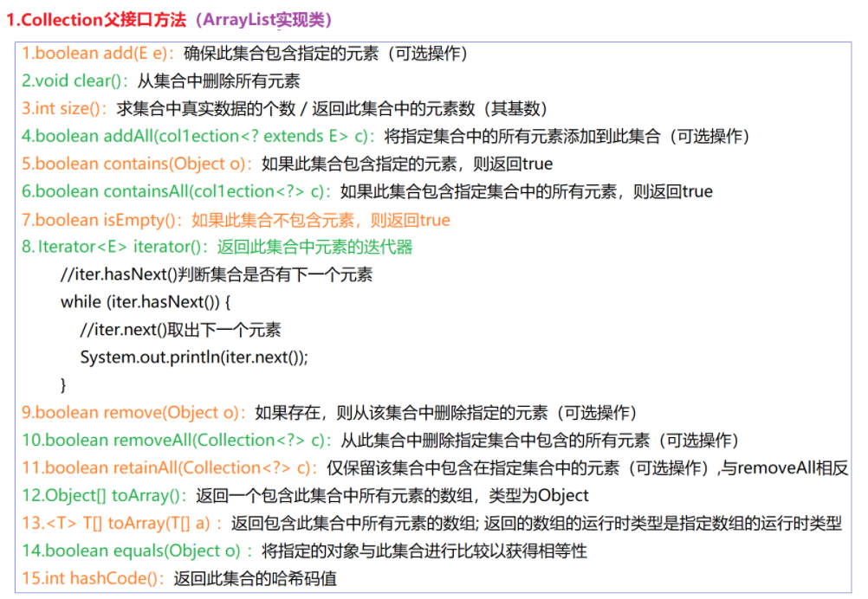Click the "1.boolean add(E e)" line
This screenshot has height=599, width=868.
click(95, 54)
